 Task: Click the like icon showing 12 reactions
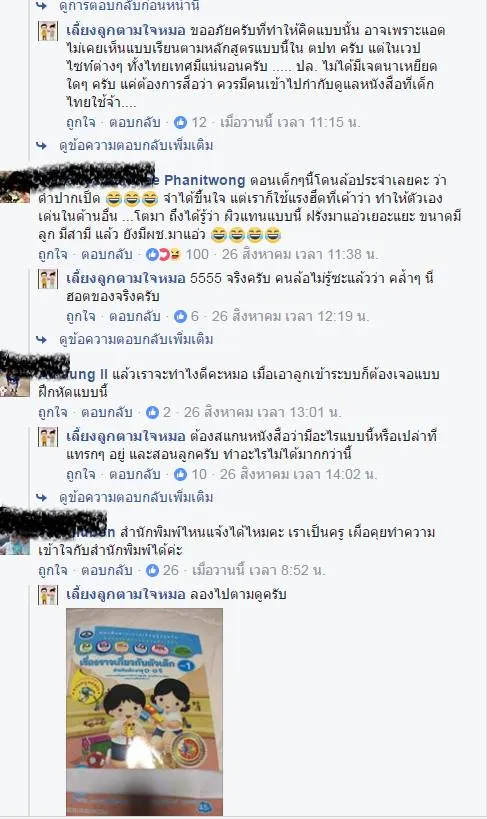point(180,123)
